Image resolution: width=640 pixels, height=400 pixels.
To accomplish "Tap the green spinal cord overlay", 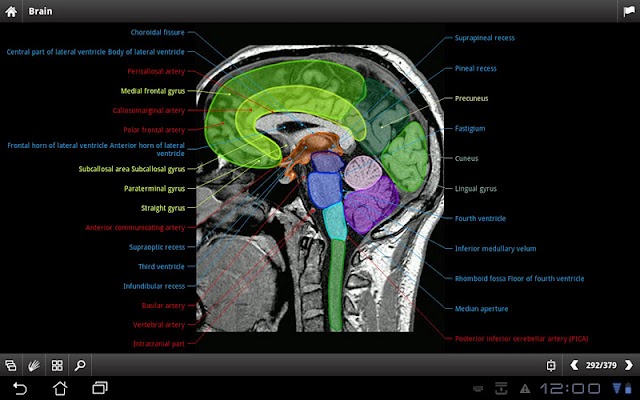I will [336, 285].
